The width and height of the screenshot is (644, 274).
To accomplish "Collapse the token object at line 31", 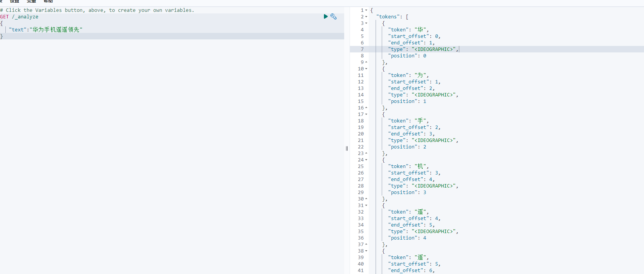I will [366, 205].
